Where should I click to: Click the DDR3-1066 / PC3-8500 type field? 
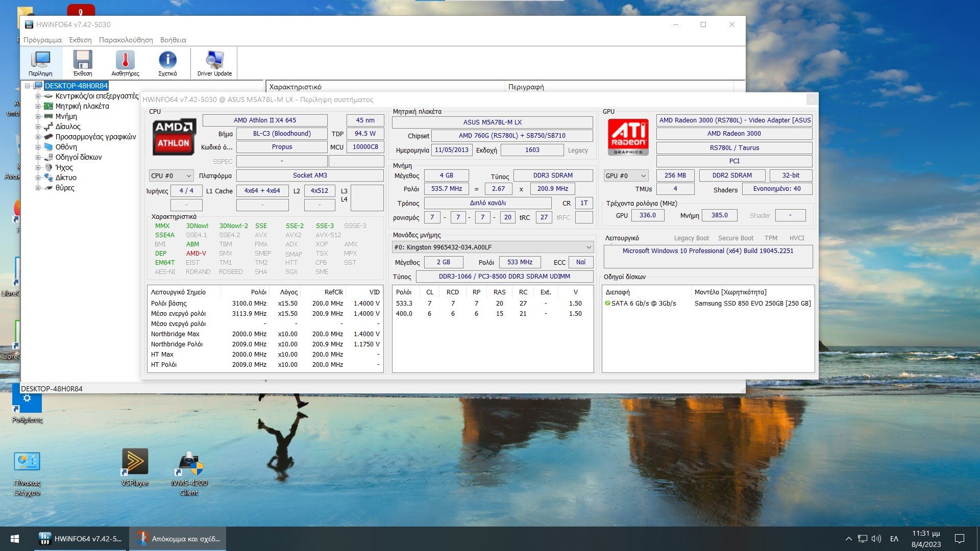[504, 277]
